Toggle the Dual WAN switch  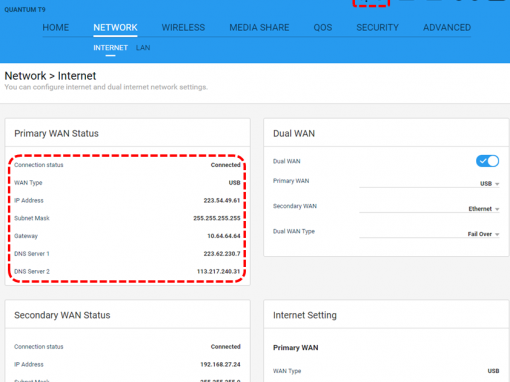(487, 161)
